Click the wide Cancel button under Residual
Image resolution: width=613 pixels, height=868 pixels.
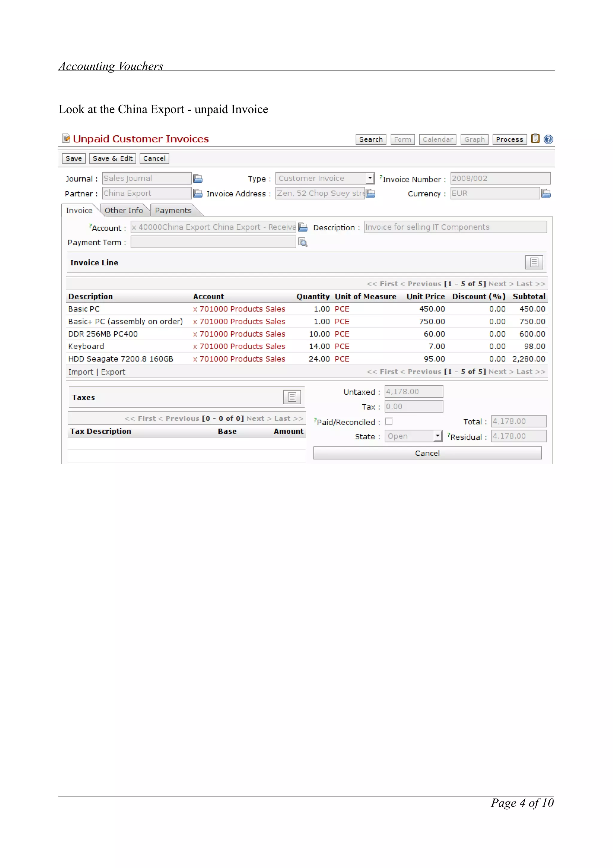click(x=427, y=453)
